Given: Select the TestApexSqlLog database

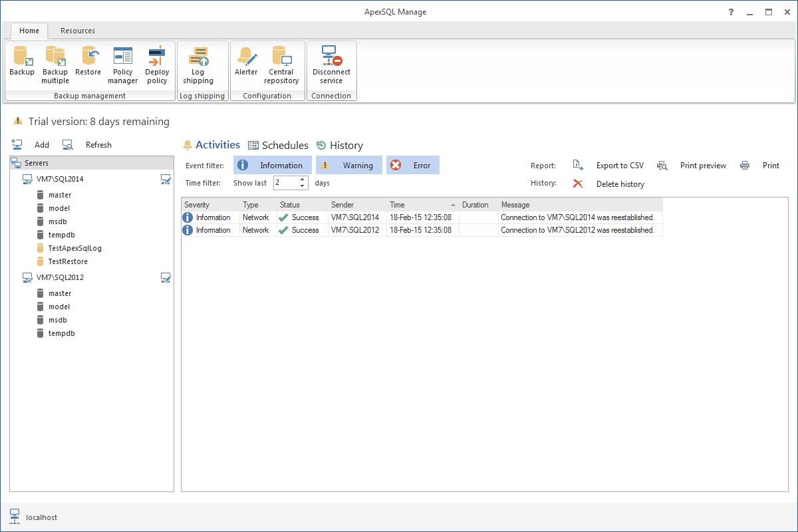Looking at the screenshot, I should pos(75,248).
